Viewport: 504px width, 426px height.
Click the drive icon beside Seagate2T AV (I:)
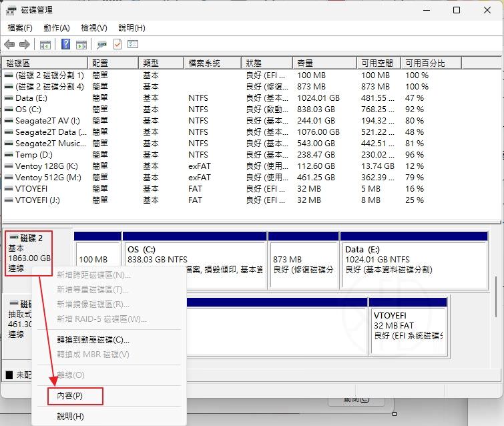pos(9,121)
